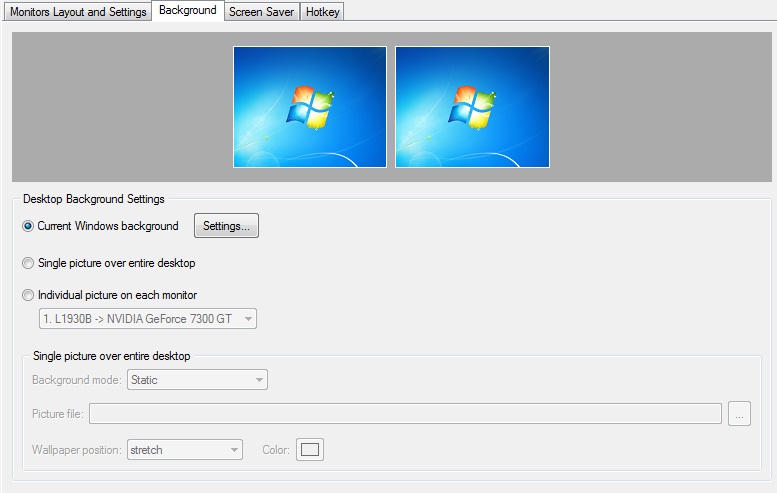Click the Desktop Background Settings group label
777x493 pixels.
[x=94, y=199]
